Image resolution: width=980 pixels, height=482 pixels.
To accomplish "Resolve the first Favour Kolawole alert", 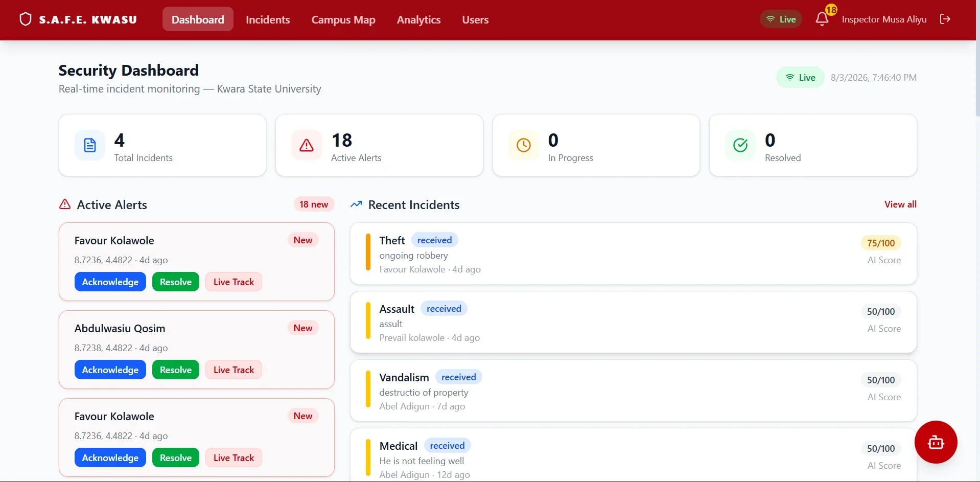I will tap(176, 282).
